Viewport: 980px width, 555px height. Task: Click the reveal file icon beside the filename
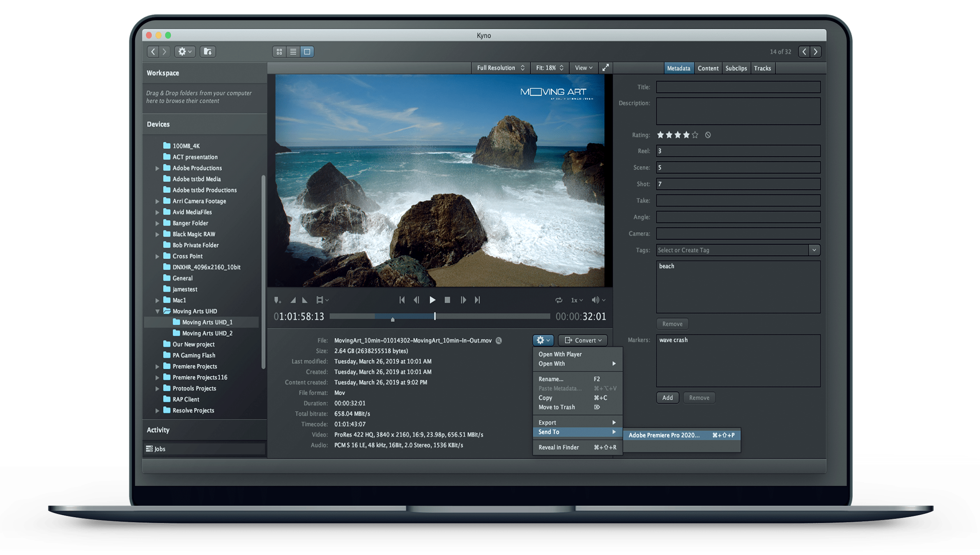tap(499, 340)
